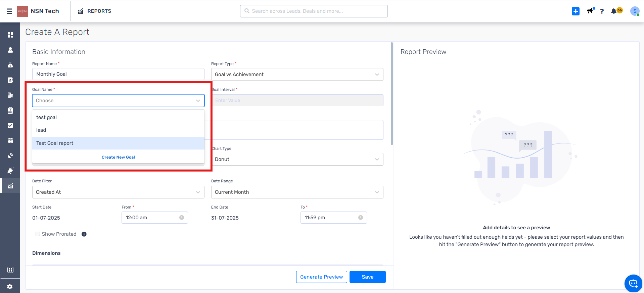Click the Generate Preview button
Viewport: 644px width, 293px height.
[321, 277]
